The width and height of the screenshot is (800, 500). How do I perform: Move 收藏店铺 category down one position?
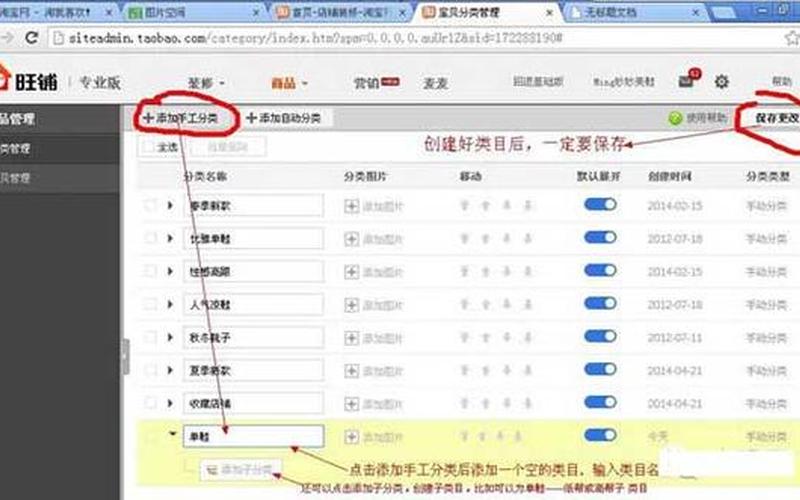point(507,404)
